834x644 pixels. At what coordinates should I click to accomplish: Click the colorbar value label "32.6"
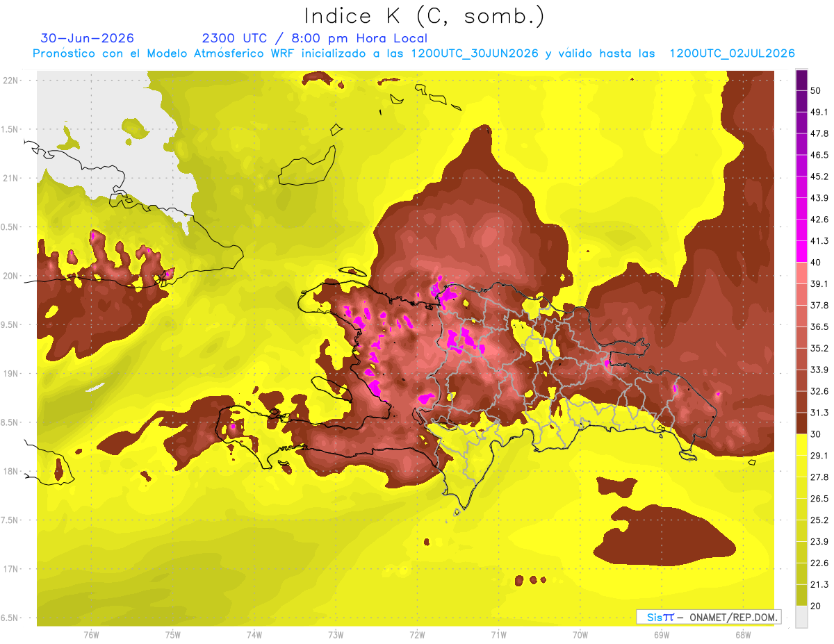(x=819, y=391)
